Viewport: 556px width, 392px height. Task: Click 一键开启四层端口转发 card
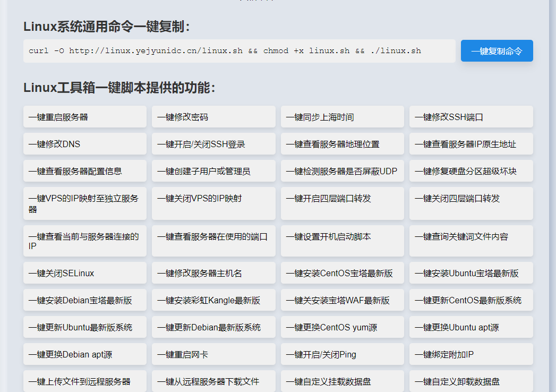coord(342,203)
